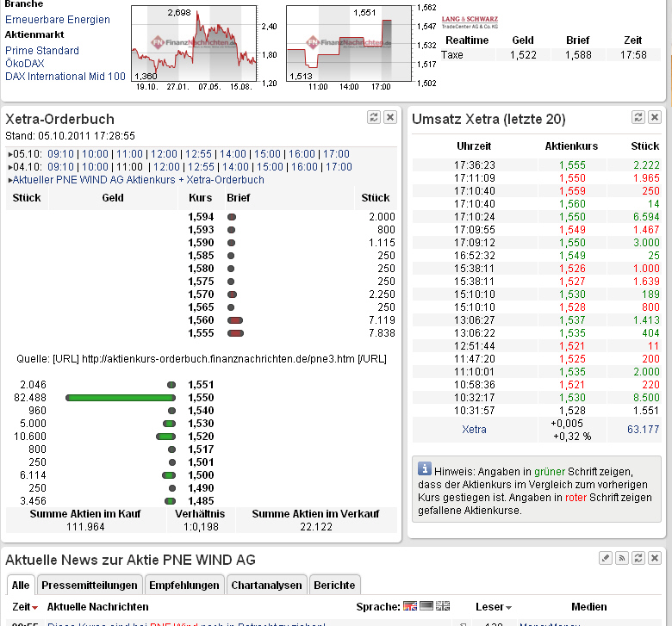Close the Xetra-Orderbuch panel
The width and height of the screenshot is (672, 626).
click(390, 117)
